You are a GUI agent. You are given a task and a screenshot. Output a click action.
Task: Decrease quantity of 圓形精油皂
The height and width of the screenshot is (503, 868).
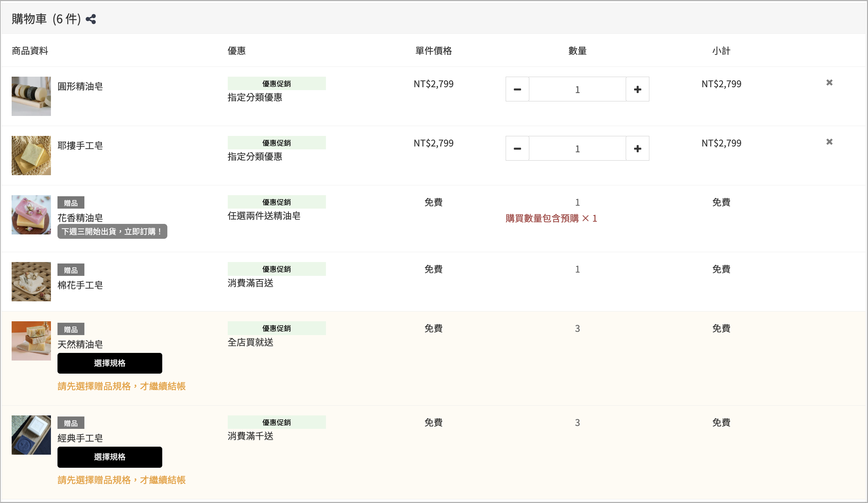coord(517,89)
